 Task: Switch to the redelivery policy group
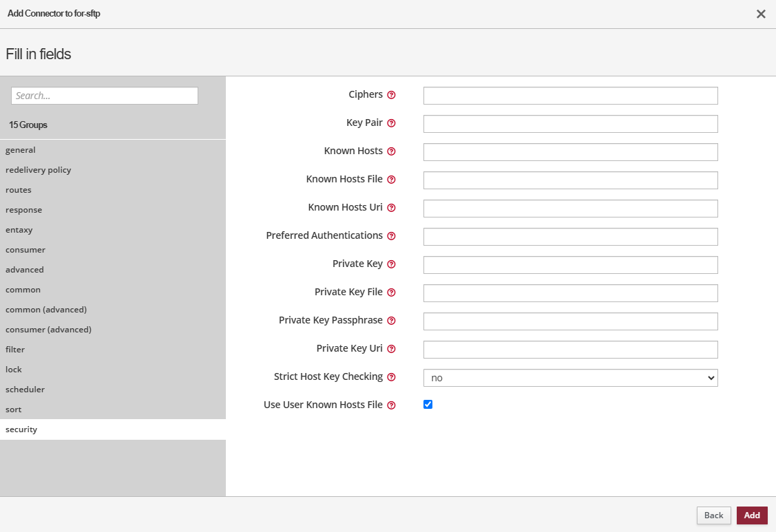[x=39, y=170]
